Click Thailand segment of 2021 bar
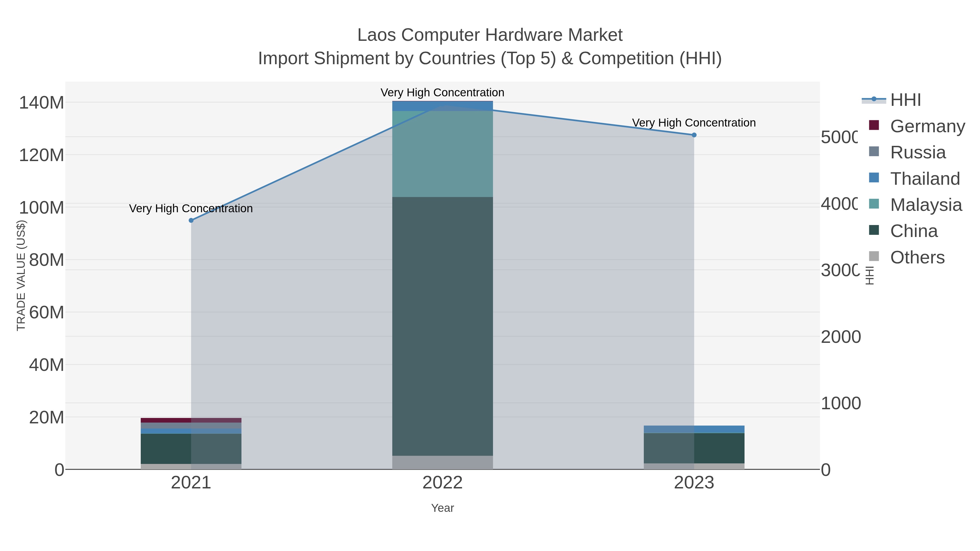 point(191,431)
